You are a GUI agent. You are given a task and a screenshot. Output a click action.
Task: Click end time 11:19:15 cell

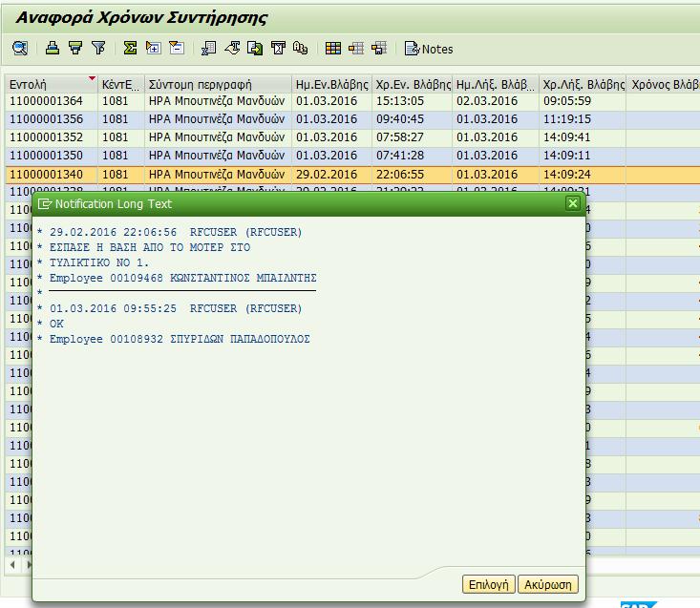583,119
